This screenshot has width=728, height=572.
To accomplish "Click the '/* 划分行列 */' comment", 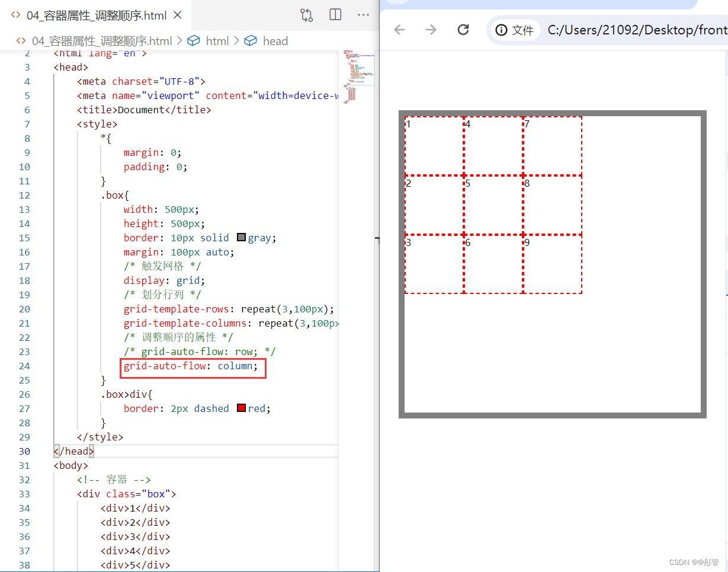I will (x=162, y=295).
